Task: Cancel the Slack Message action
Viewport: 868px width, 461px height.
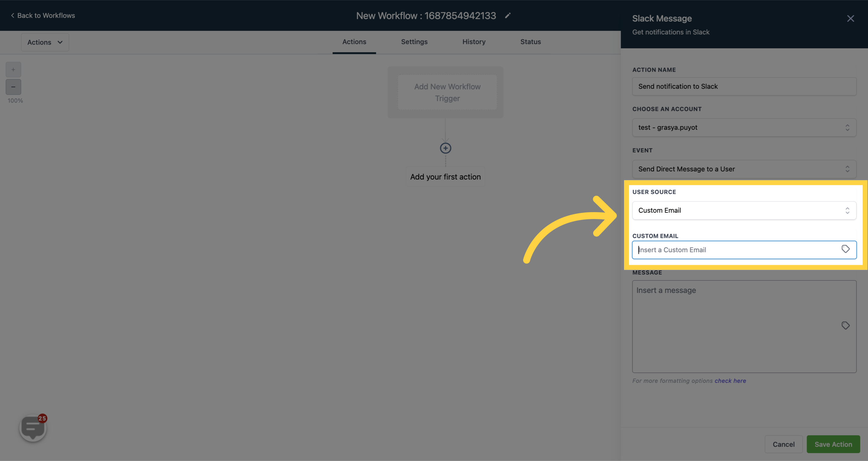Action: [x=783, y=444]
